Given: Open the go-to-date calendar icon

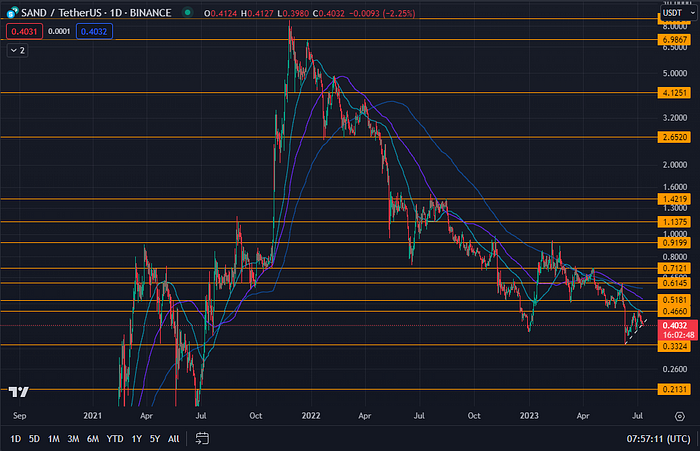Looking at the screenshot, I should 202,438.
